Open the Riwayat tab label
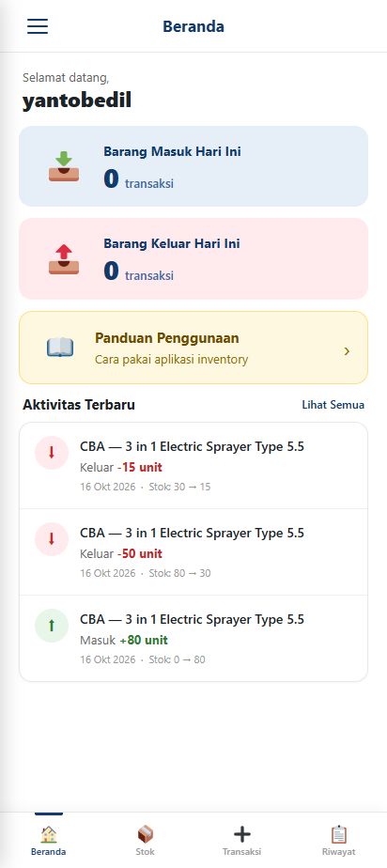The width and height of the screenshot is (387, 868). (339, 852)
